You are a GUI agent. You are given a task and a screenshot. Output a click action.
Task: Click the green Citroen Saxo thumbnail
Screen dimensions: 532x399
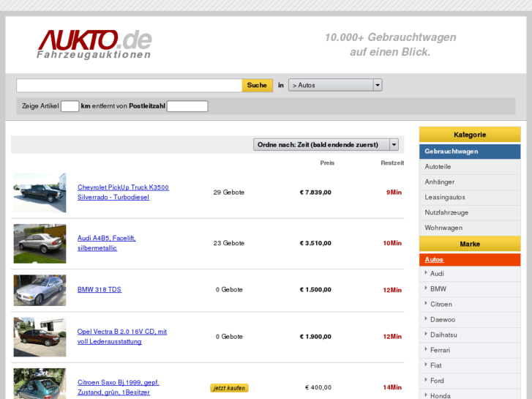coord(40,384)
